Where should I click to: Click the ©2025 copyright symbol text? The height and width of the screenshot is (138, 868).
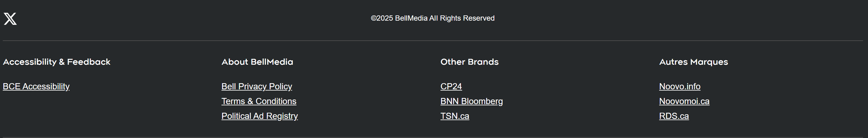[x=381, y=18]
